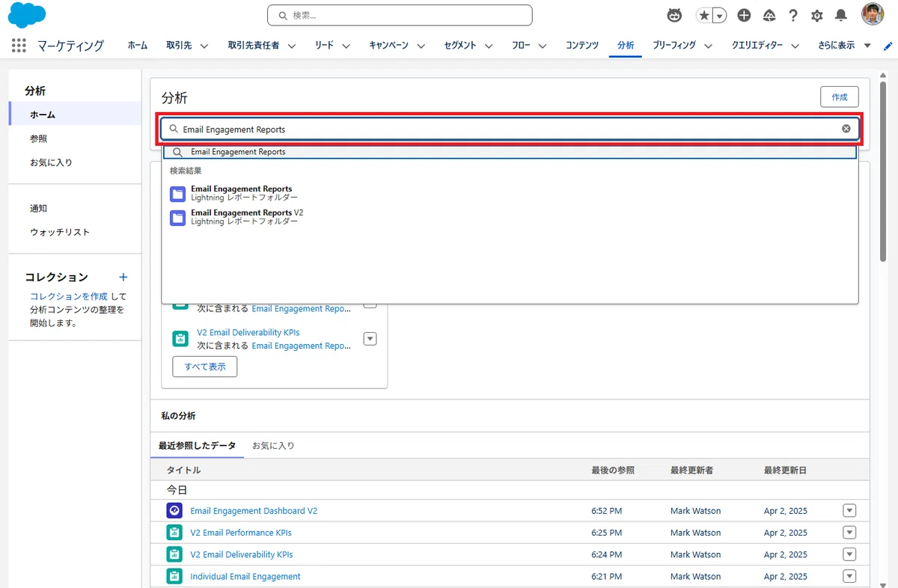
Task: Select ホーム in the analytics sidebar
Action: pyautogui.click(x=75, y=114)
